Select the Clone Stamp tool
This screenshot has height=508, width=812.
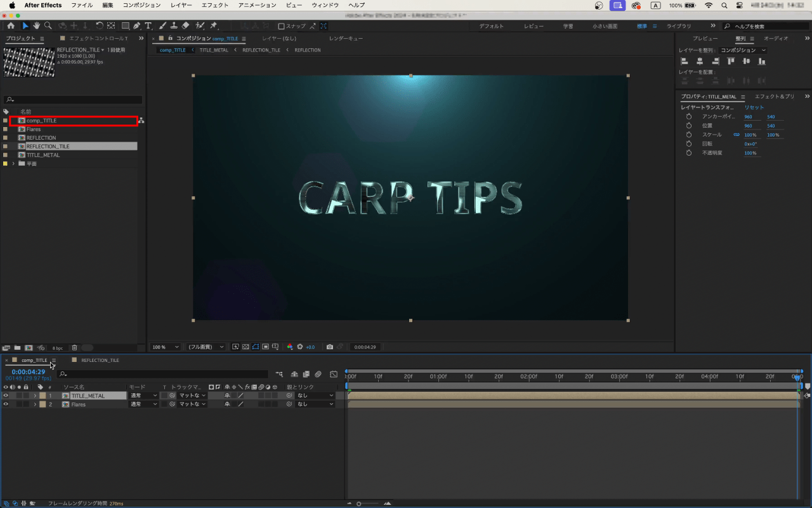[174, 26]
